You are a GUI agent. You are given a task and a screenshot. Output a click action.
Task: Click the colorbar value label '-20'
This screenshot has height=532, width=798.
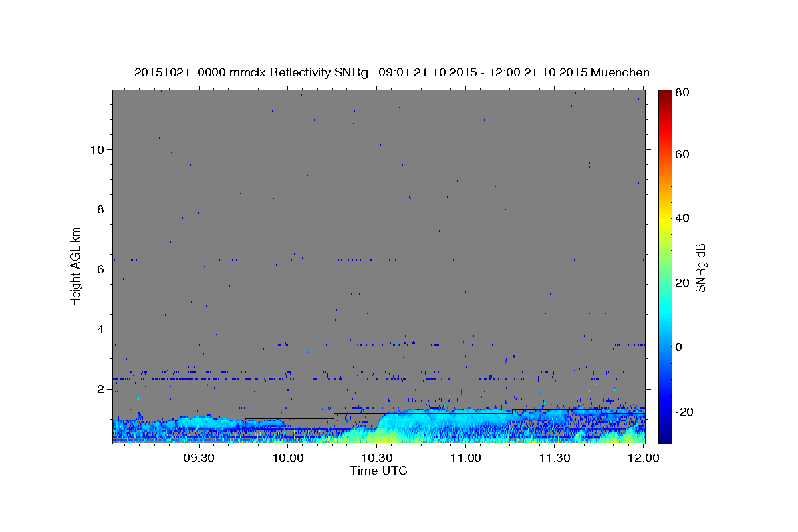pyautogui.click(x=684, y=412)
